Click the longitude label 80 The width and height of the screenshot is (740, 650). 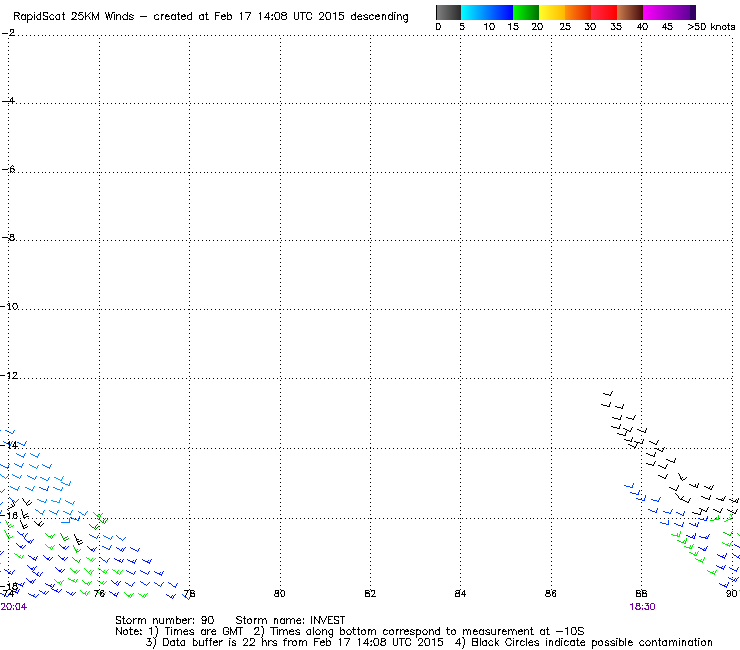click(280, 593)
